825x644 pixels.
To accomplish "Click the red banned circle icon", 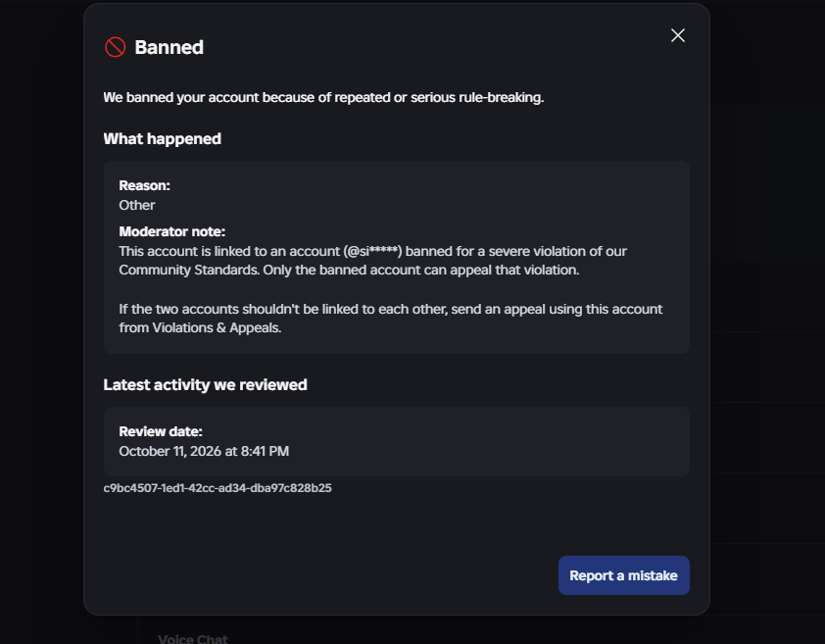I will click(x=116, y=47).
